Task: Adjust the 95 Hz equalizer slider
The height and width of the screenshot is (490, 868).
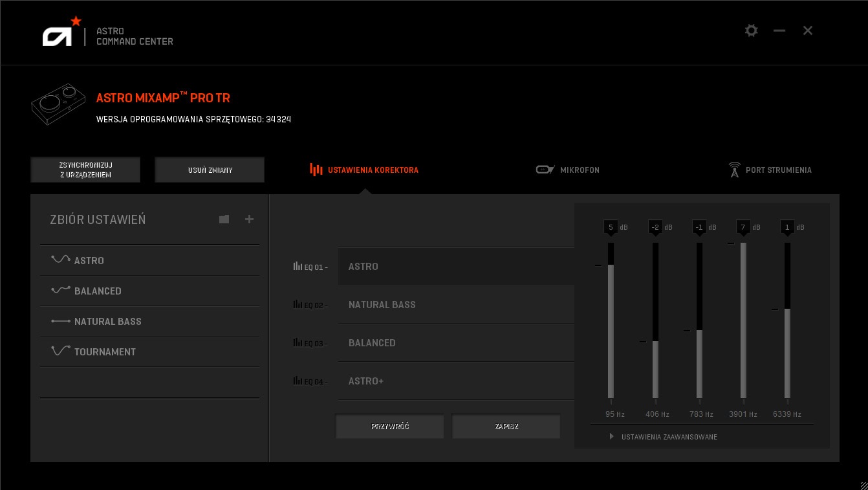Action: (611, 320)
